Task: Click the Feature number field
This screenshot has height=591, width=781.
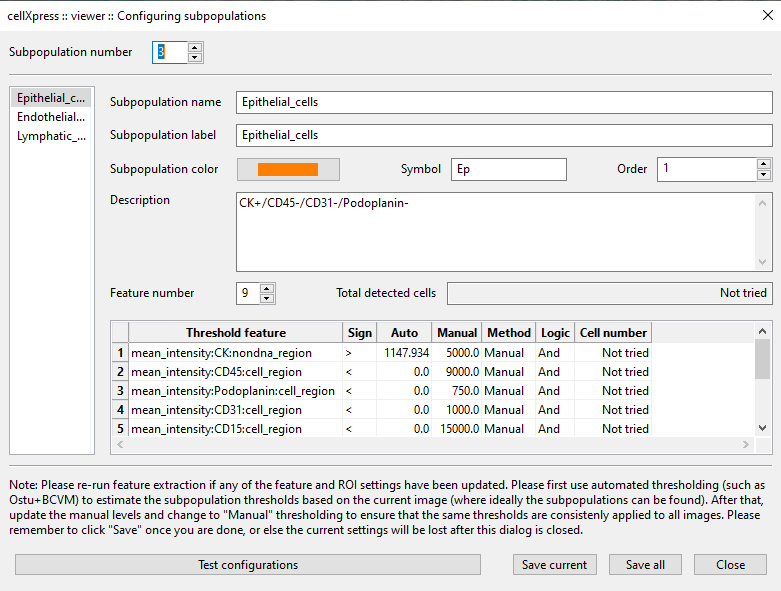Action: click(248, 293)
